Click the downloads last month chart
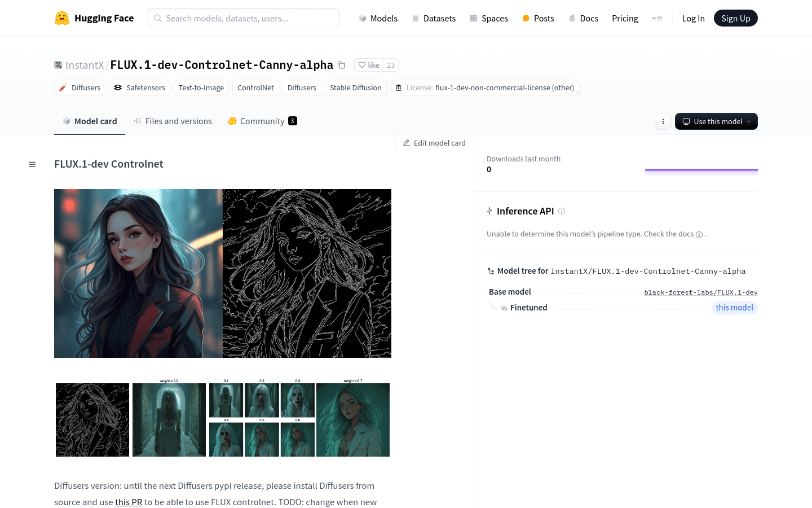This screenshot has height=508, width=812. point(701,171)
